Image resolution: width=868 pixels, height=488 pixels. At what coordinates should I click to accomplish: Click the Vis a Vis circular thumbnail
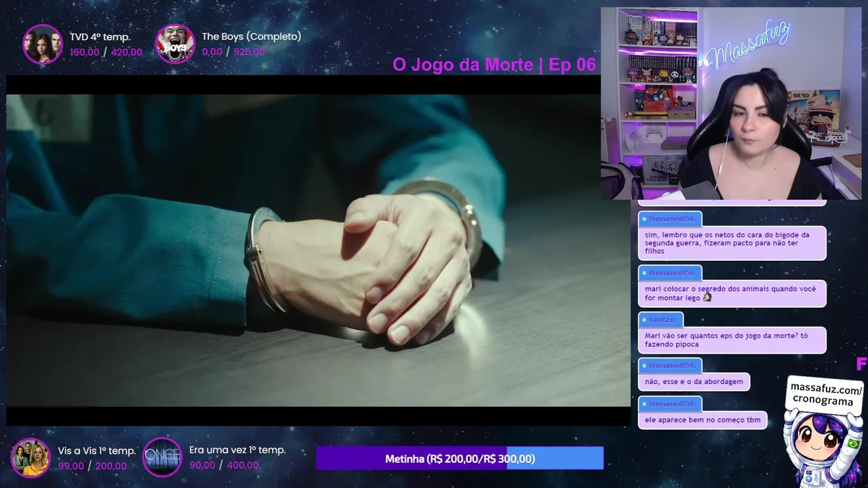tap(31, 458)
